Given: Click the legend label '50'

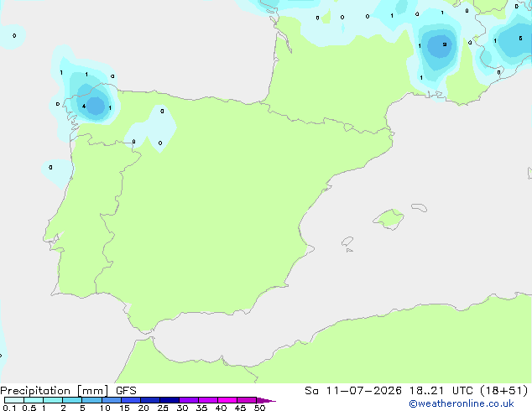Looking at the screenshot, I should pos(259,408).
